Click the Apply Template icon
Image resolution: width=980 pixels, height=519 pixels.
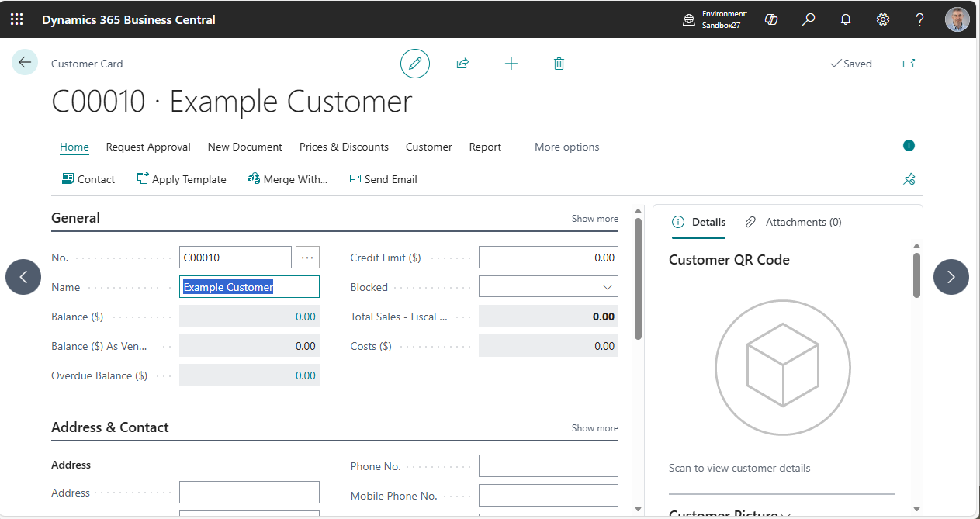pyautogui.click(x=142, y=178)
